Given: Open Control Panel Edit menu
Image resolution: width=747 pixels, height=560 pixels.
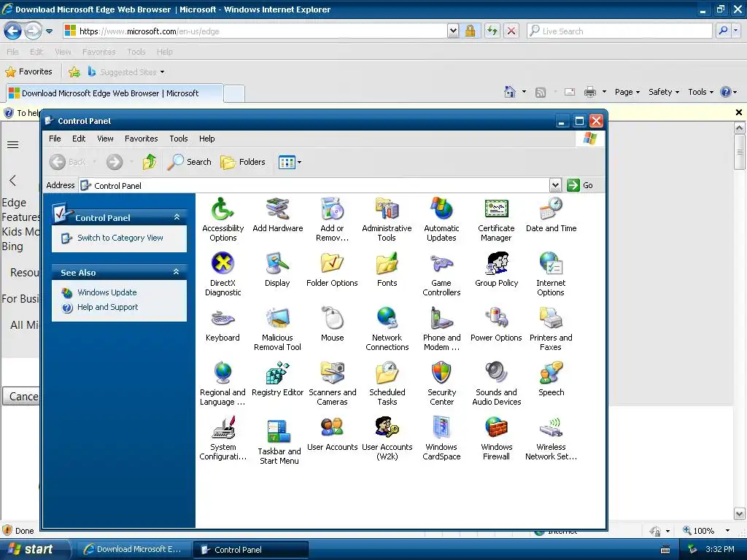Looking at the screenshot, I should click(x=79, y=139).
